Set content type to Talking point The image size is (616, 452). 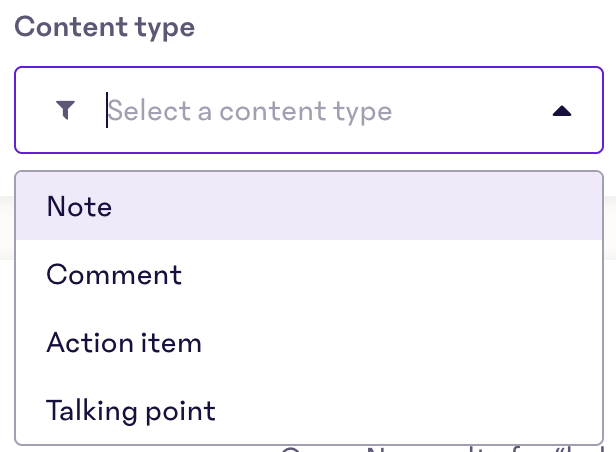click(x=309, y=410)
